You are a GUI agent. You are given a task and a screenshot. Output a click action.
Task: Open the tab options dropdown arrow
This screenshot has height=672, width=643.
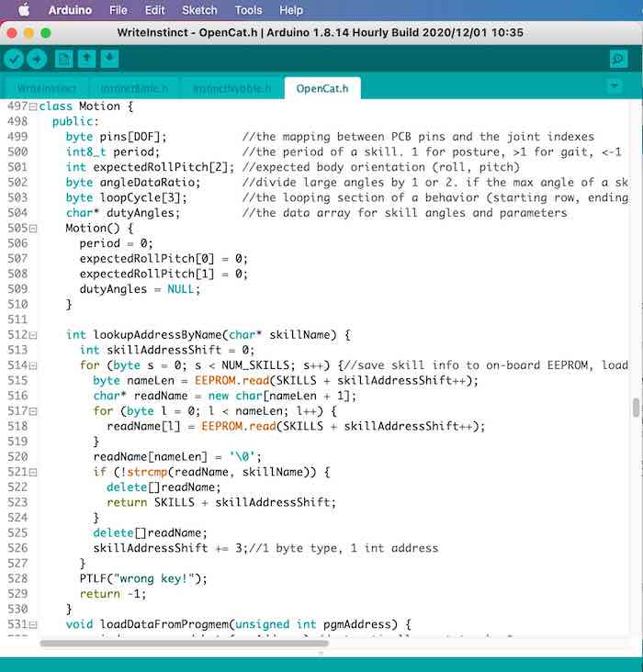(x=615, y=86)
